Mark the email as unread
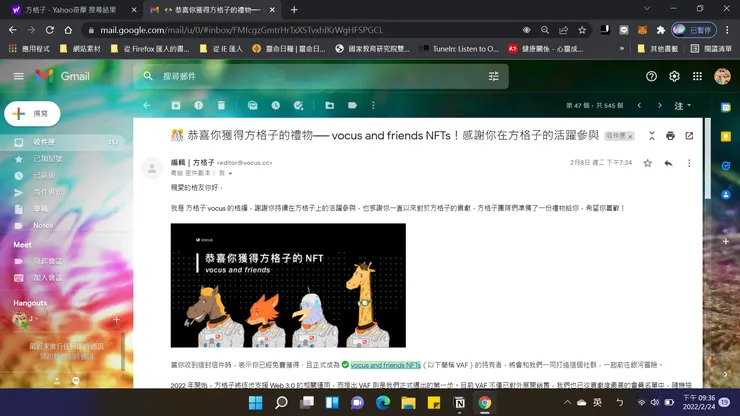 [252, 105]
